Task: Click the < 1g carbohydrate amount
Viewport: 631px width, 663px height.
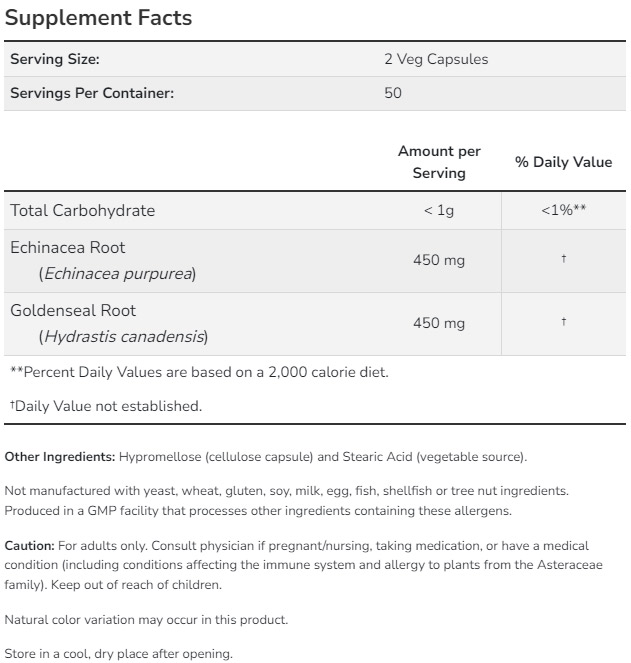Action: [439, 210]
